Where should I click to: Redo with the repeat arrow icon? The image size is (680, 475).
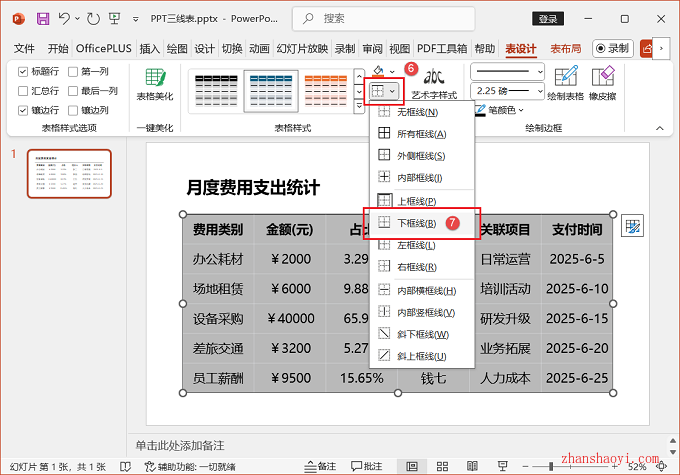pyautogui.click(x=93, y=19)
